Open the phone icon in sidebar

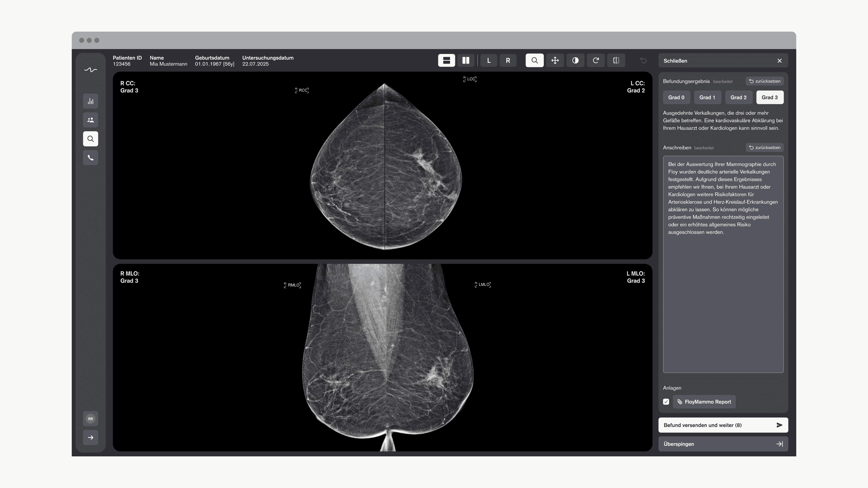[90, 158]
